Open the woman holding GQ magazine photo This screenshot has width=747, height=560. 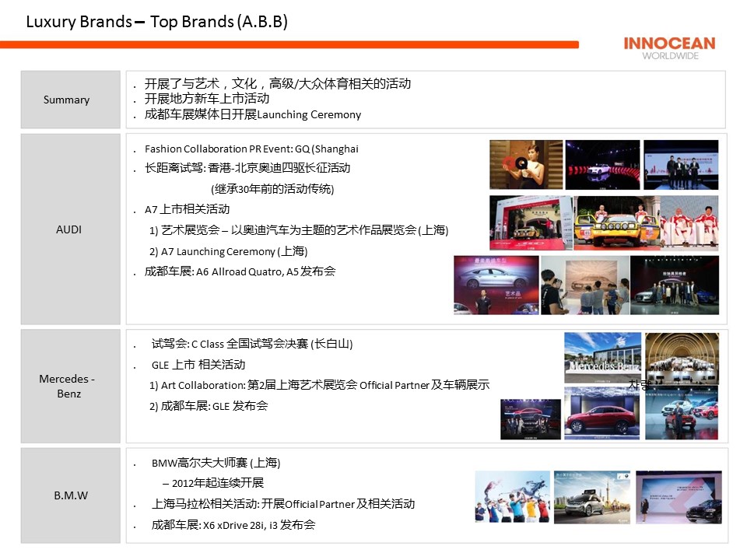click(525, 165)
